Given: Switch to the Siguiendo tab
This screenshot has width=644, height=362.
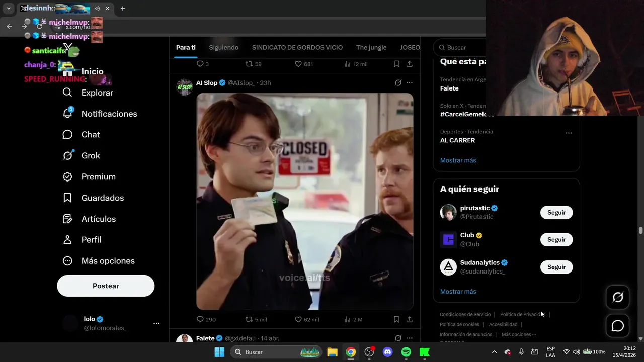Looking at the screenshot, I should click(x=224, y=47).
